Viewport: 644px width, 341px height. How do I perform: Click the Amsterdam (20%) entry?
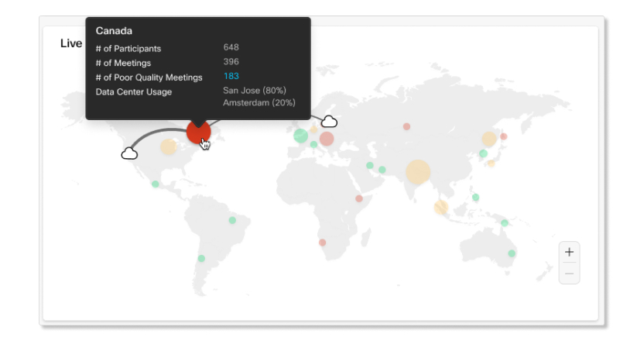click(x=259, y=102)
